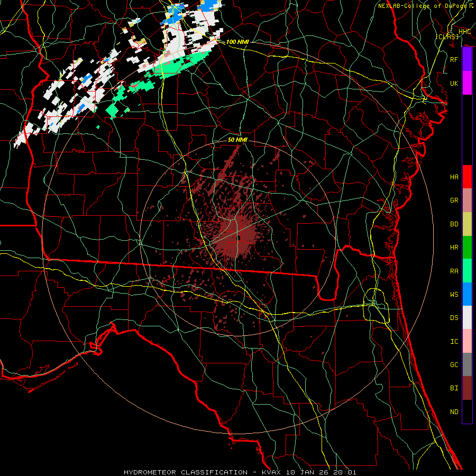476x476 pixels.
Task: Click the 'DS' legend label
Action: click(x=454, y=318)
